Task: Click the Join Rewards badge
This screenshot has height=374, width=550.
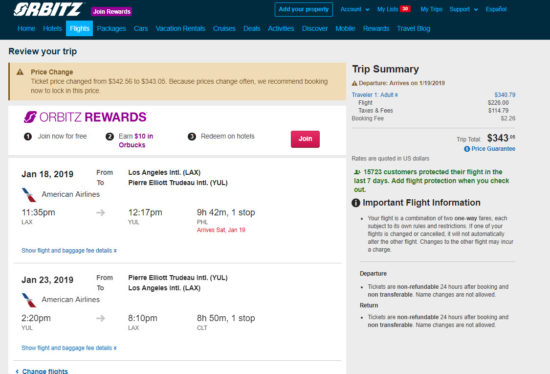Action: (x=112, y=12)
